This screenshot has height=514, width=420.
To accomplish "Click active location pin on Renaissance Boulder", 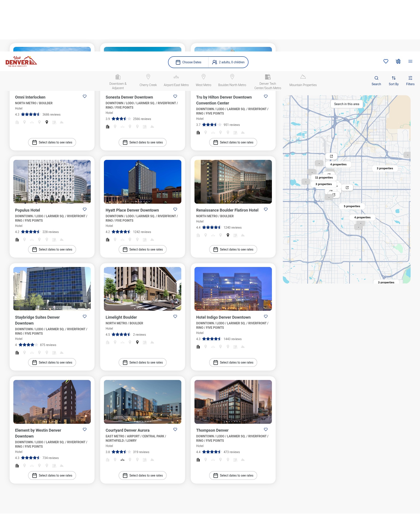I will 228,235.
